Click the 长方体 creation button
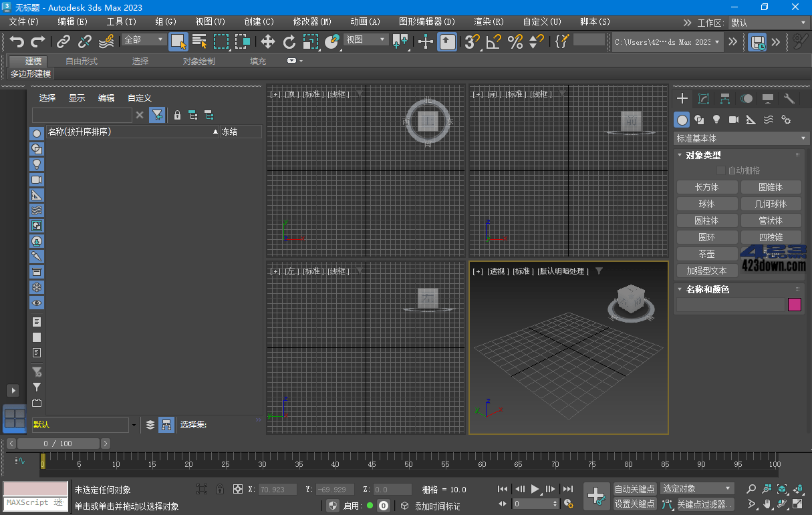812x515 pixels. (706, 187)
